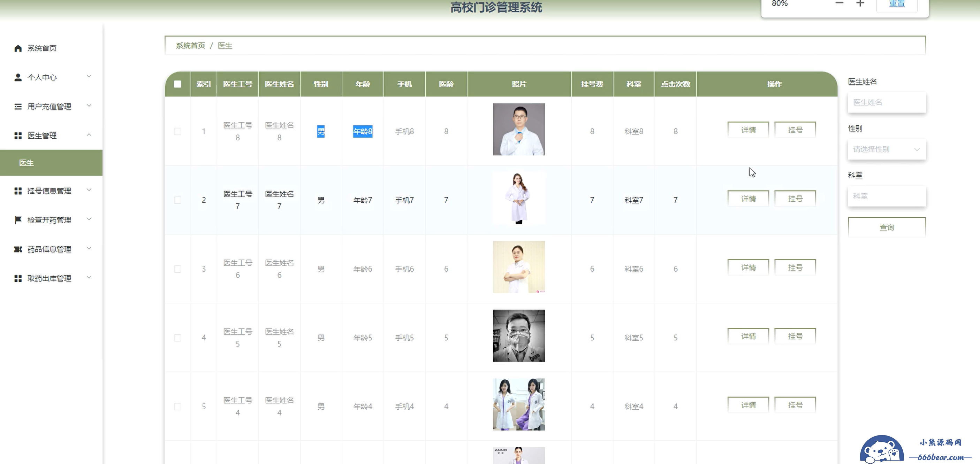
Task: Check the checkbox for row 医生工号4
Action: tap(178, 407)
